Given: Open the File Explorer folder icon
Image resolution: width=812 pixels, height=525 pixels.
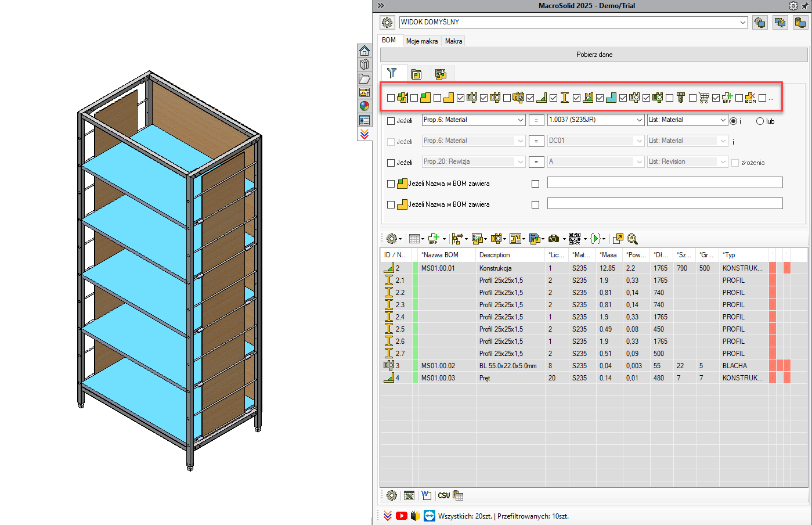Looking at the screenshot, I should pos(365,78).
